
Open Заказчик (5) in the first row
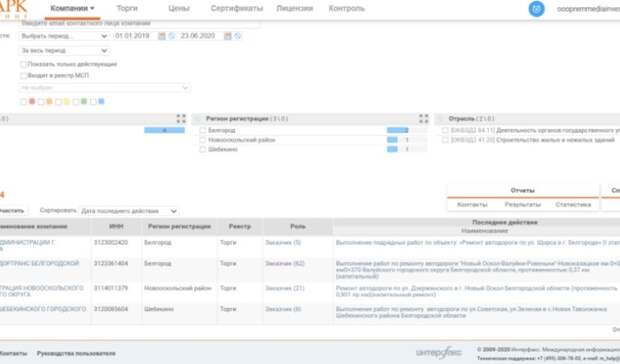tap(283, 243)
